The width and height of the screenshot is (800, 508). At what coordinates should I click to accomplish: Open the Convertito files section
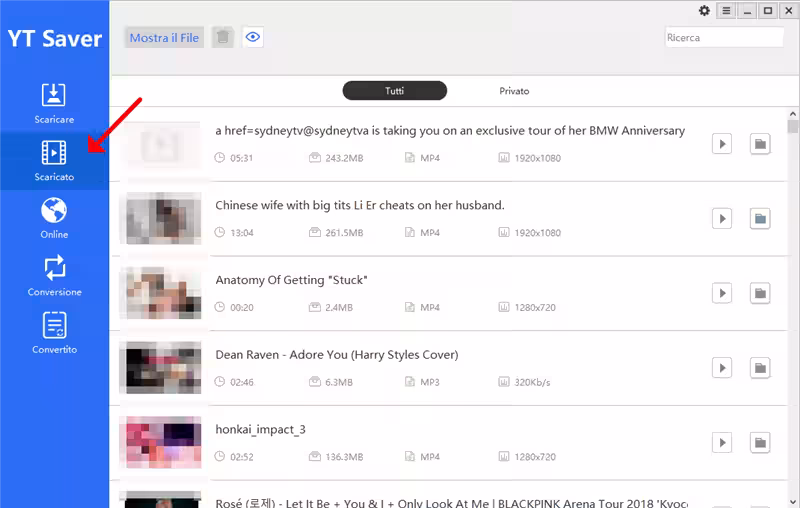pos(54,332)
